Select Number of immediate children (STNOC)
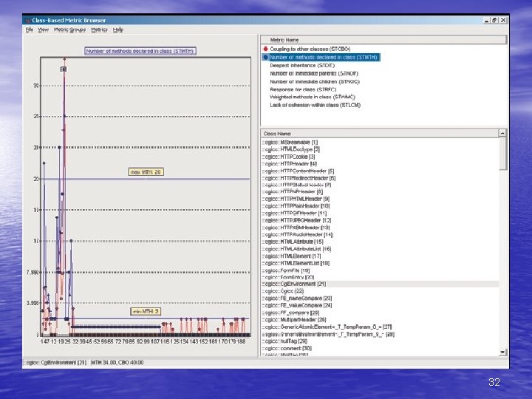Screen dimensions: 532x399 click(x=315, y=82)
